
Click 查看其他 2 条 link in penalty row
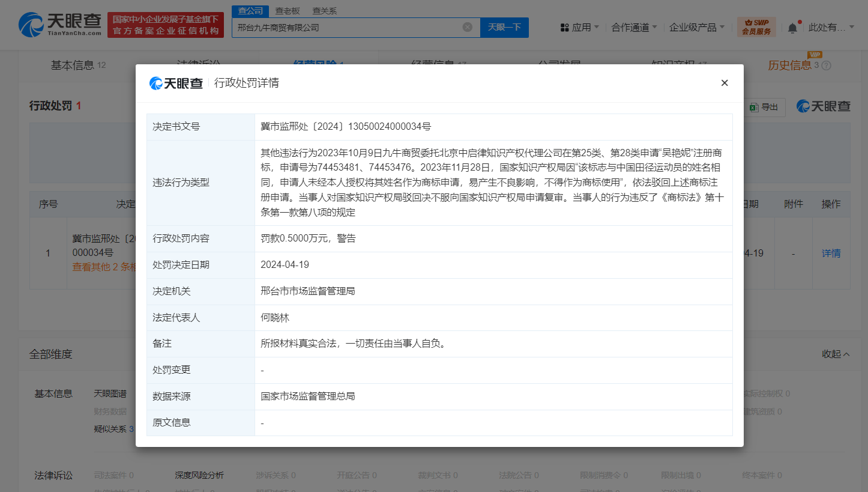(x=104, y=267)
